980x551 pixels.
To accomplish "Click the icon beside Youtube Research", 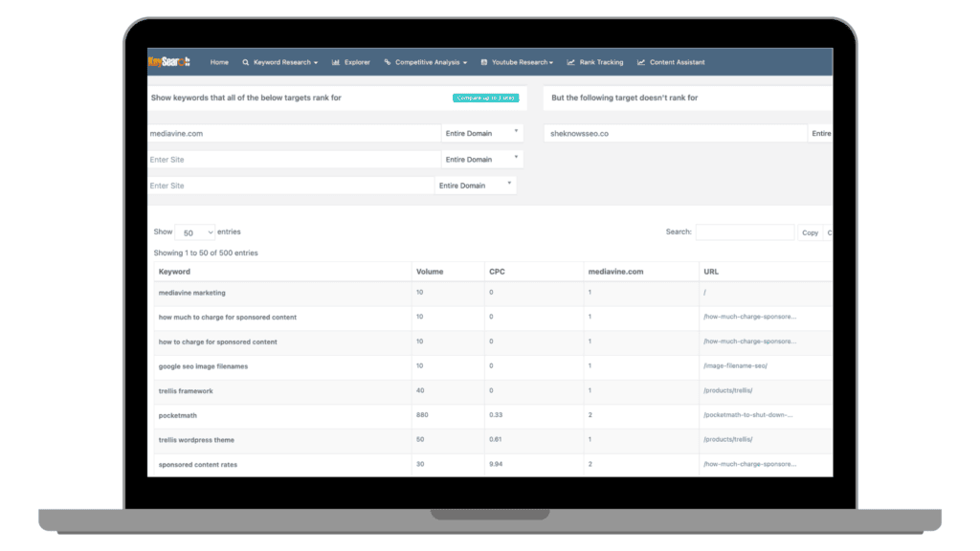I will [483, 62].
